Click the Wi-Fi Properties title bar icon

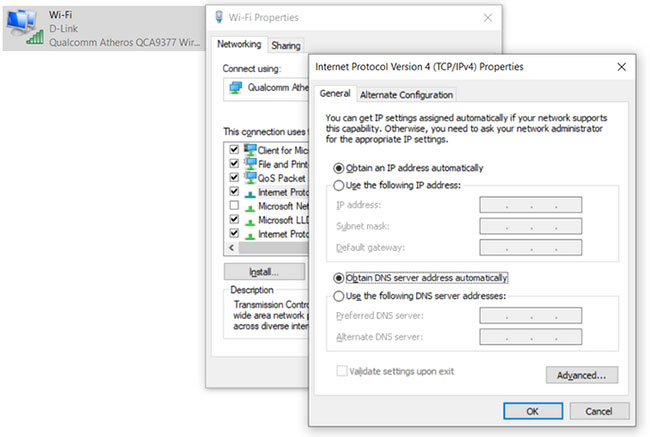217,17
